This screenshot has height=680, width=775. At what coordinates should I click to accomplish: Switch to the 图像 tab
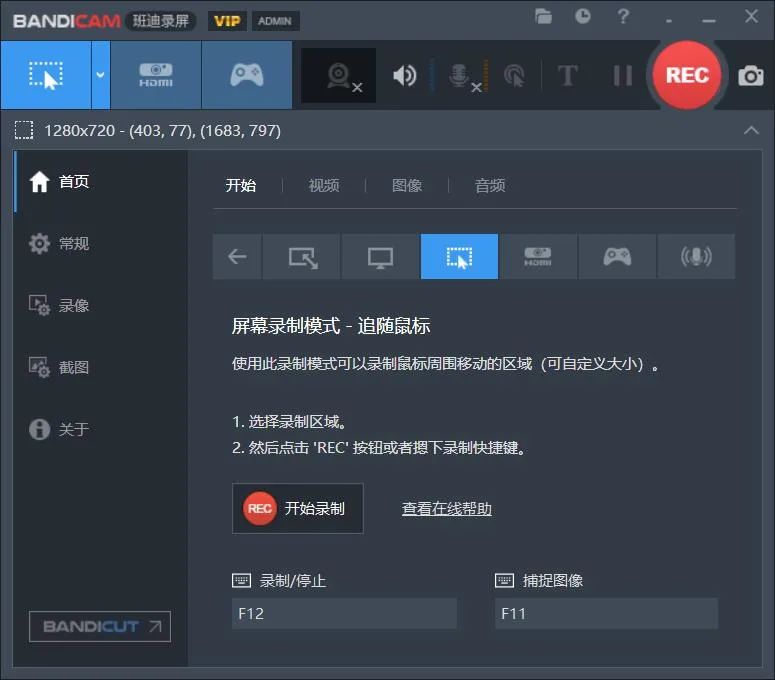pos(407,185)
